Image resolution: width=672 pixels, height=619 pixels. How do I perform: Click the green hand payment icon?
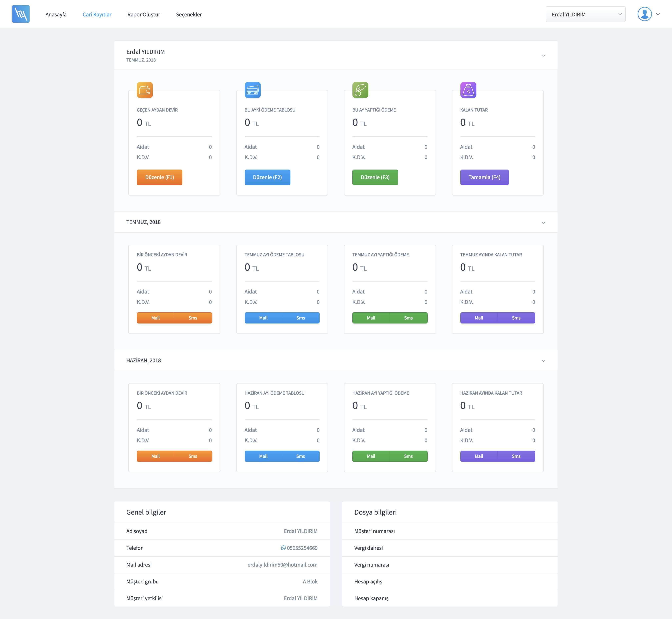[360, 90]
